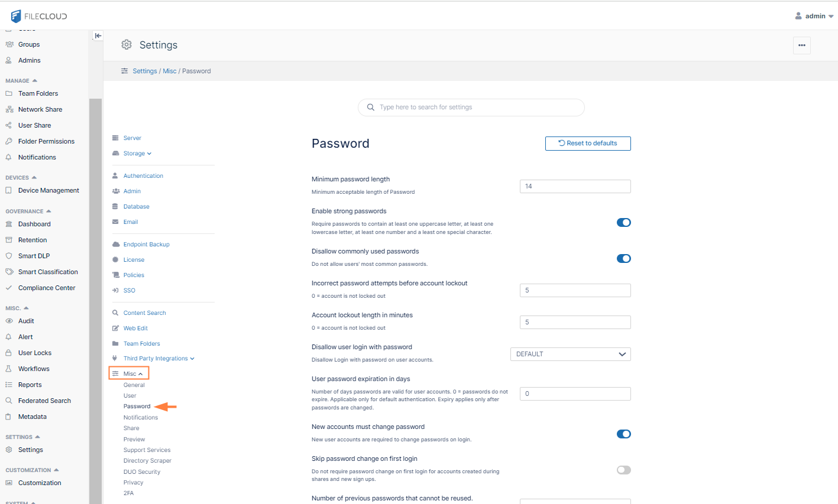Open Endpoint Backup settings
The height and width of the screenshot is (504, 838).
146,244
